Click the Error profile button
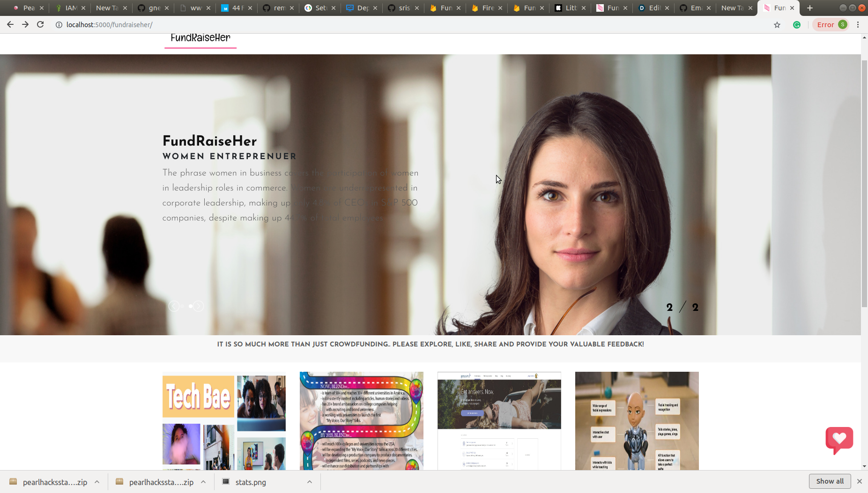Image resolution: width=868 pixels, height=493 pixels. click(831, 25)
